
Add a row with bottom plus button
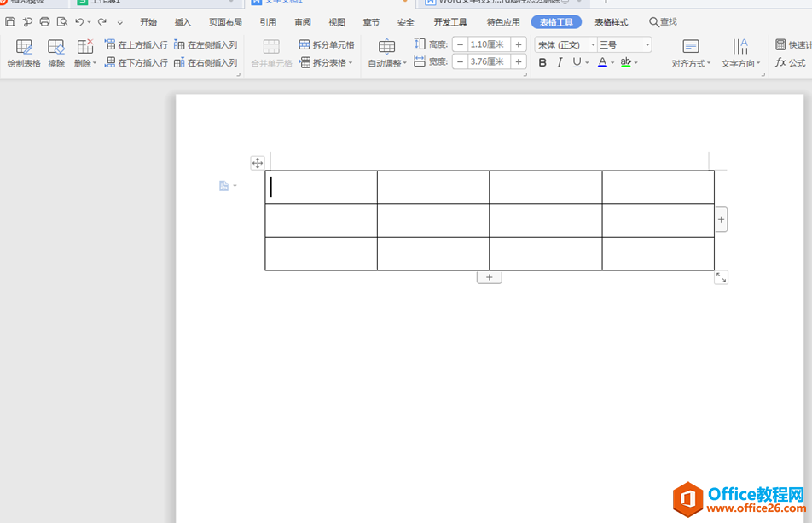click(490, 277)
